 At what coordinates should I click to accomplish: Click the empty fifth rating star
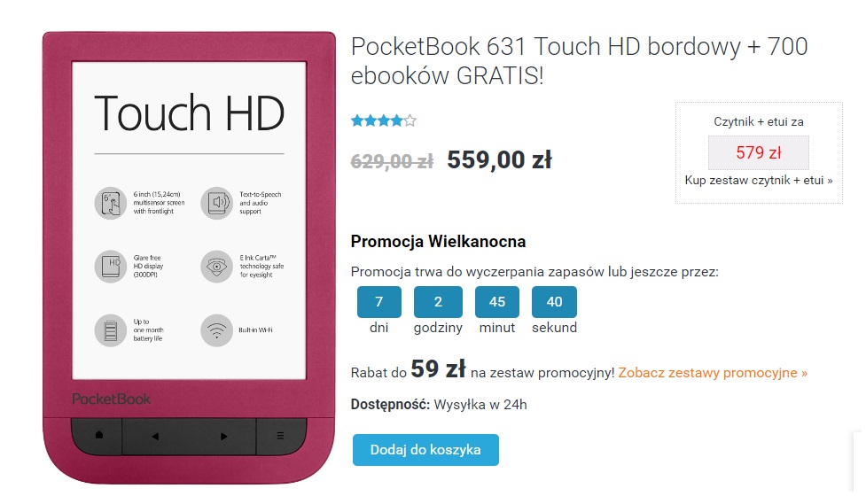pos(410,120)
